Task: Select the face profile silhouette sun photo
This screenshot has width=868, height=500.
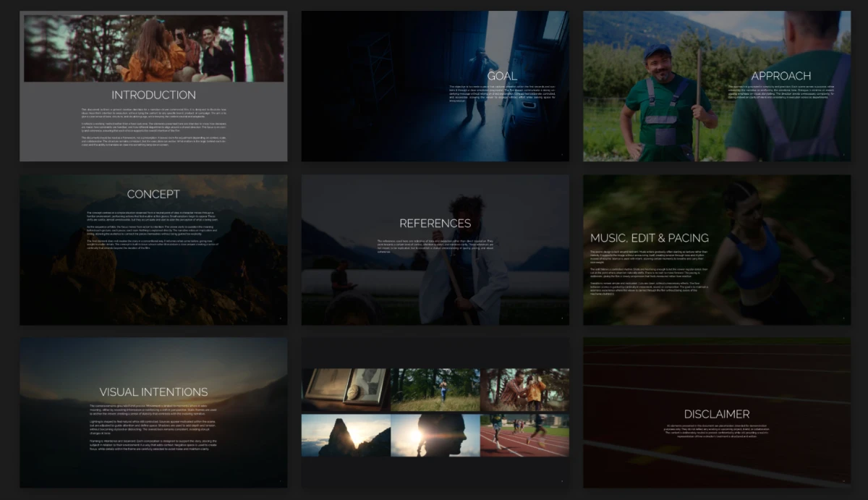Action: coord(435,435)
